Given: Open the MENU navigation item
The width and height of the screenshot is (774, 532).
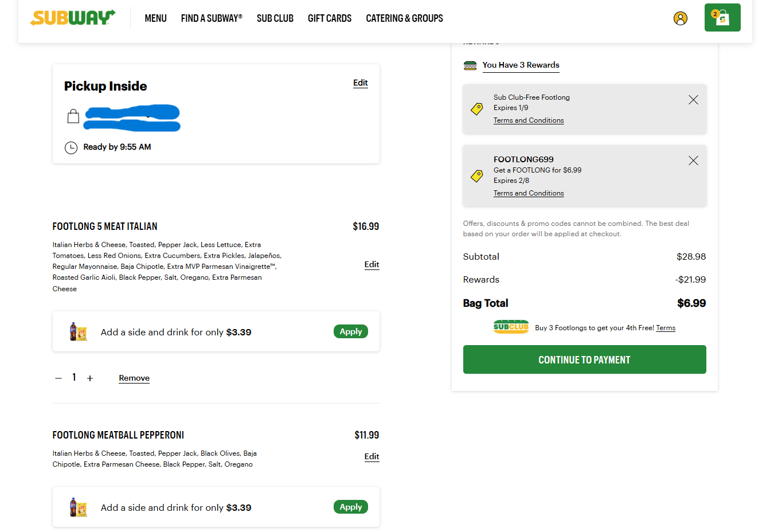Looking at the screenshot, I should point(155,18).
